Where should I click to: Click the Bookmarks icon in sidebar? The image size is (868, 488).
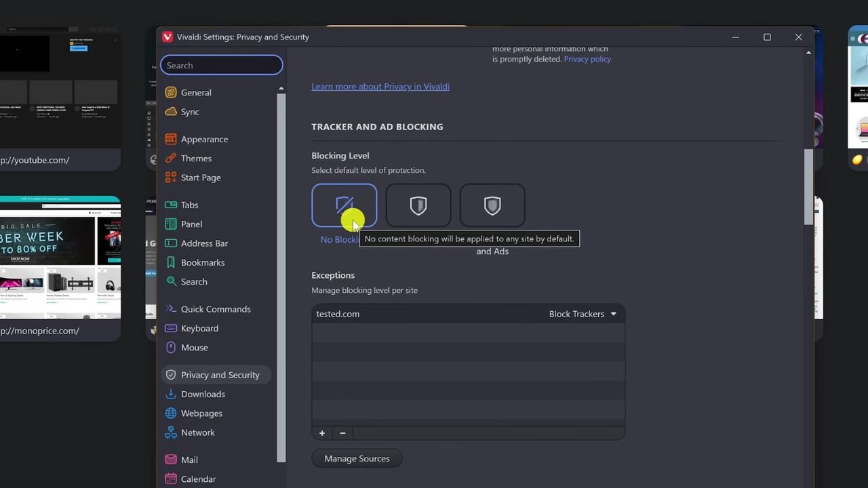pyautogui.click(x=171, y=263)
